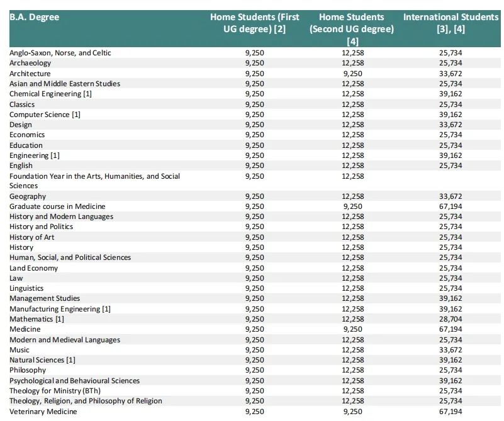
Task: Select 'Natural Sciences [1]' row label
Action: pyautogui.click(x=42, y=360)
